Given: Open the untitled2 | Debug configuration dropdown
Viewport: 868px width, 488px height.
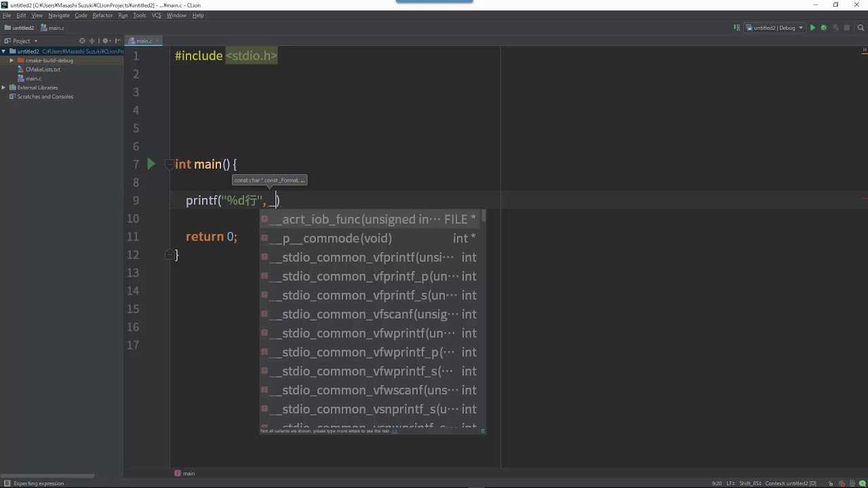Looking at the screenshot, I should pyautogui.click(x=774, y=28).
